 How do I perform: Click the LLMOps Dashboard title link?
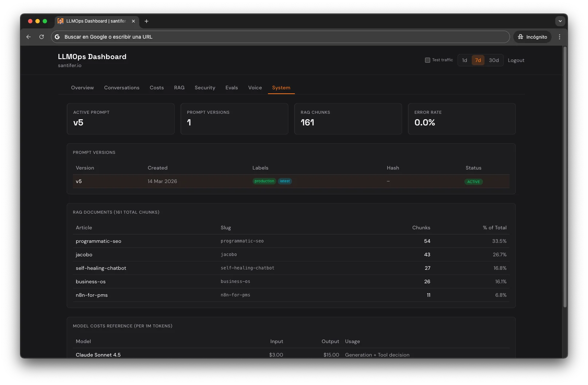coord(92,57)
